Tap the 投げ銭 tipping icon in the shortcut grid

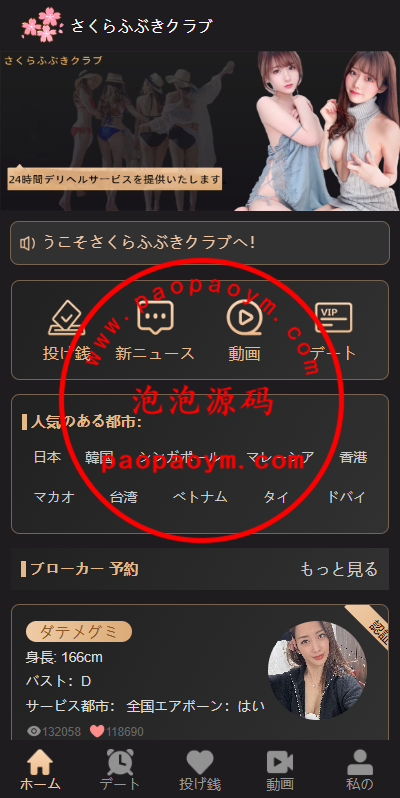click(x=67, y=319)
